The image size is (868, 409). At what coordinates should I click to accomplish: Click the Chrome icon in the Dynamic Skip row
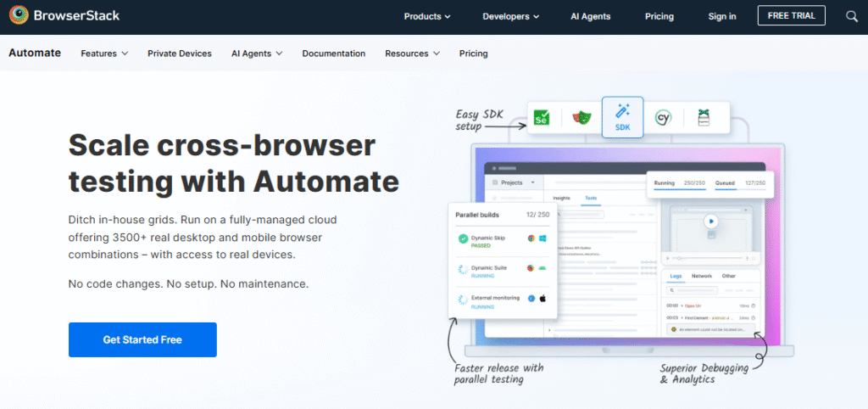click(x=531, y=238)
